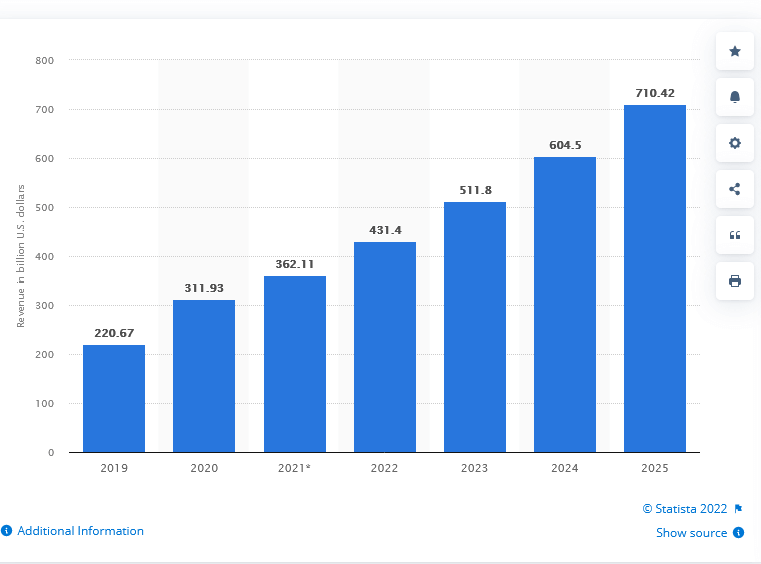Select the 2025 bar in the chart
Image resolution: width=761 pixels, height=564 pixels.
coord(655,279)
